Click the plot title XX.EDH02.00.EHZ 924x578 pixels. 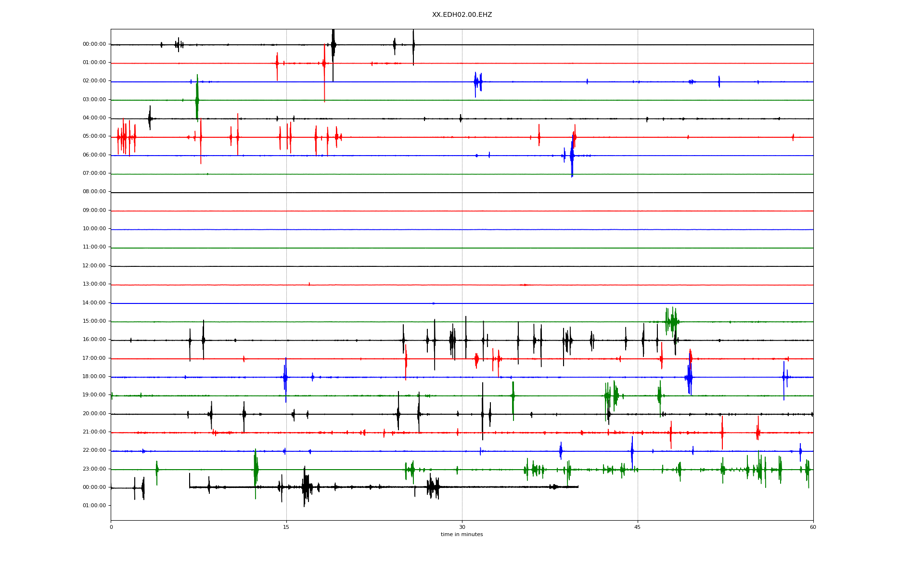tap(462, 15)
